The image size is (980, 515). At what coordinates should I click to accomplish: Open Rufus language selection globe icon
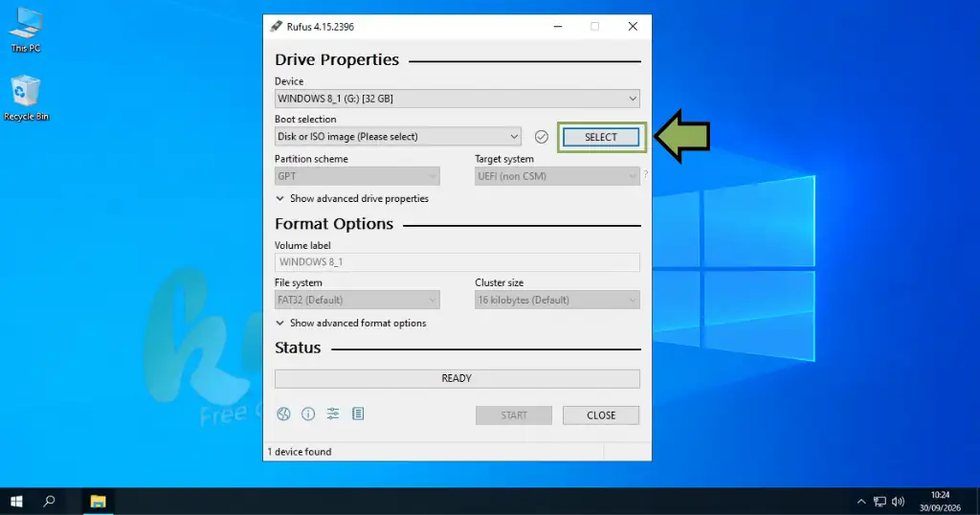coord(283,414)
